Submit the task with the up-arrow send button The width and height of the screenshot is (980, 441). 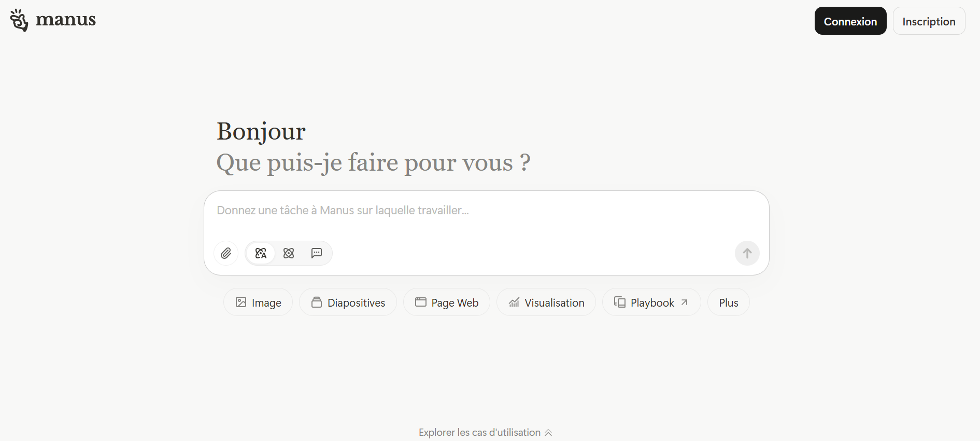tap(747, 253)
